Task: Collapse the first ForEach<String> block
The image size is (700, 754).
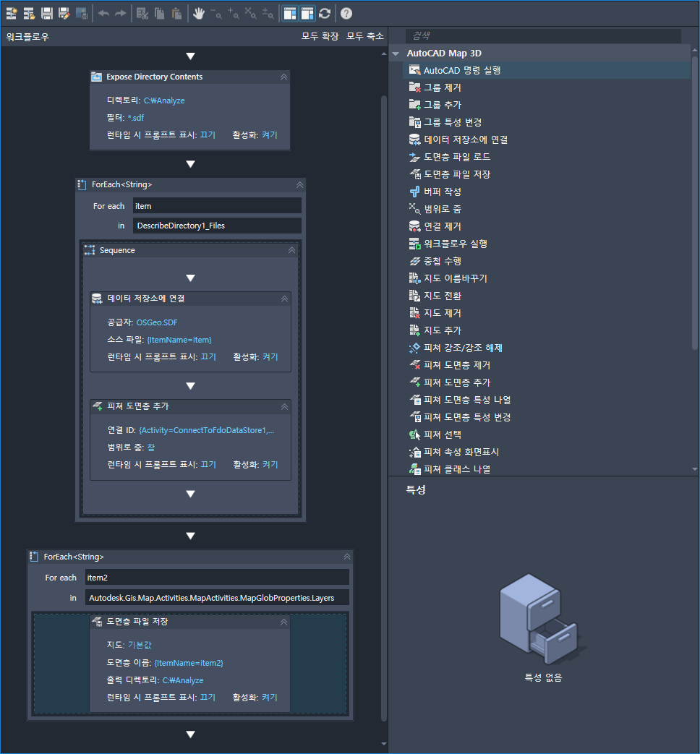Action: pyautogui.click(x=299, y=184)
